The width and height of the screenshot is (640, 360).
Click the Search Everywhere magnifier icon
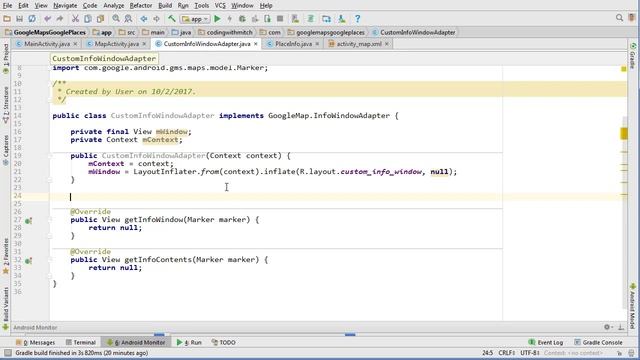[x=619, y=18]
